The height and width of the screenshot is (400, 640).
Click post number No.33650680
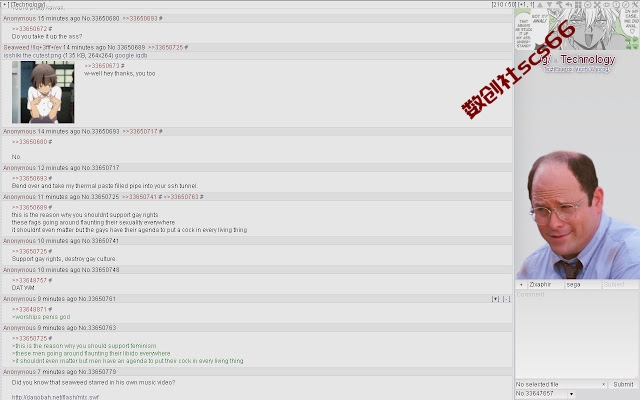pyautogui.click(x=100, y=18)
